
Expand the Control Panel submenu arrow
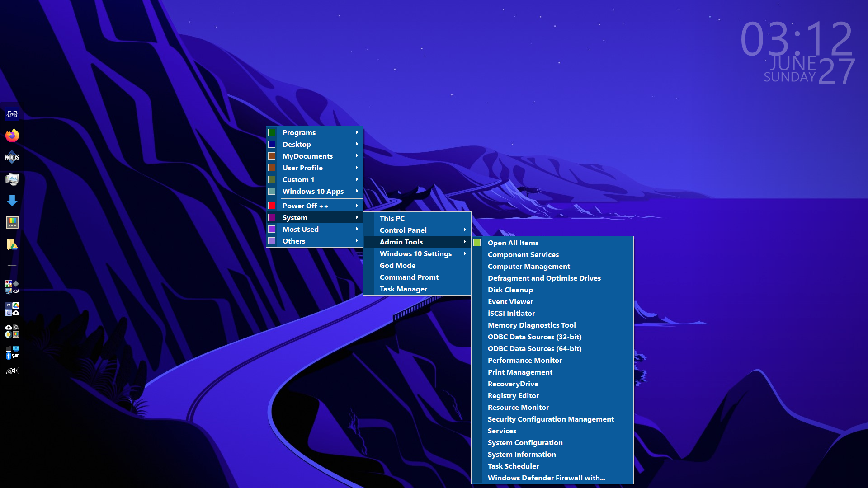[465, 230]
